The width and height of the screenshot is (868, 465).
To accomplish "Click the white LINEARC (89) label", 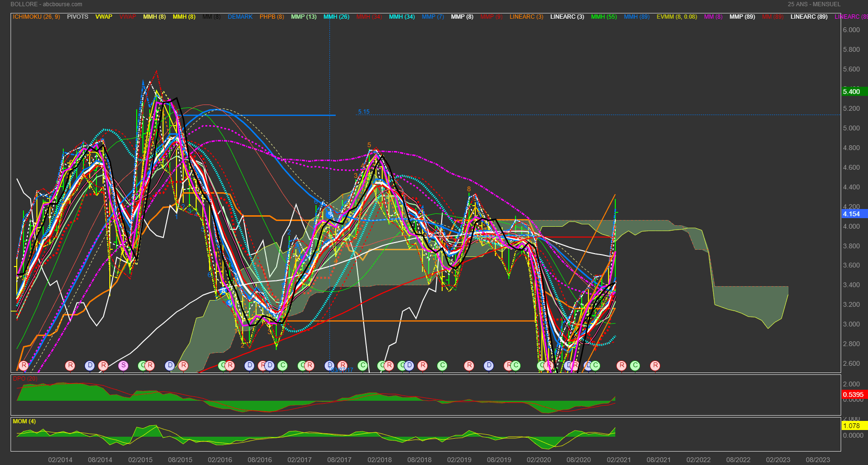I will [809, 17].
